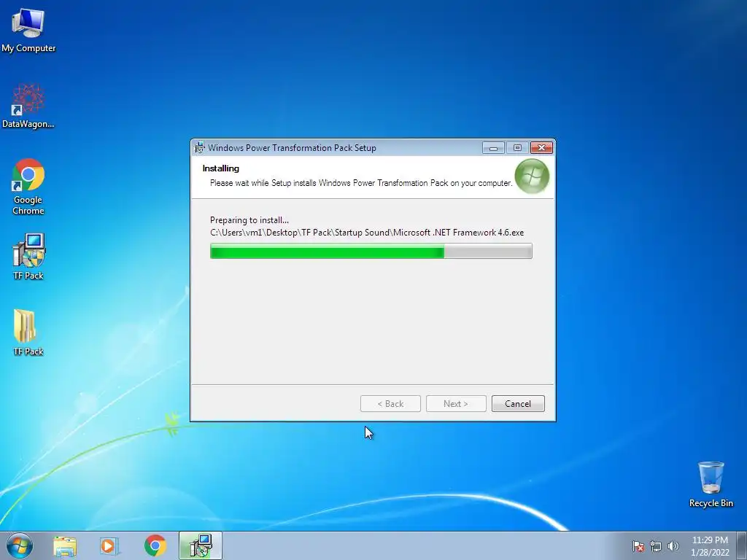Launch Chrome from the taskbar

pos(155,545)
